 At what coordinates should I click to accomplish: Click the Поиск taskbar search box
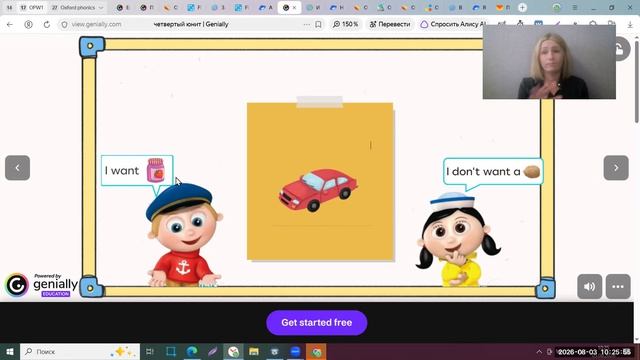pyautogui.click(x=80, y=351)
